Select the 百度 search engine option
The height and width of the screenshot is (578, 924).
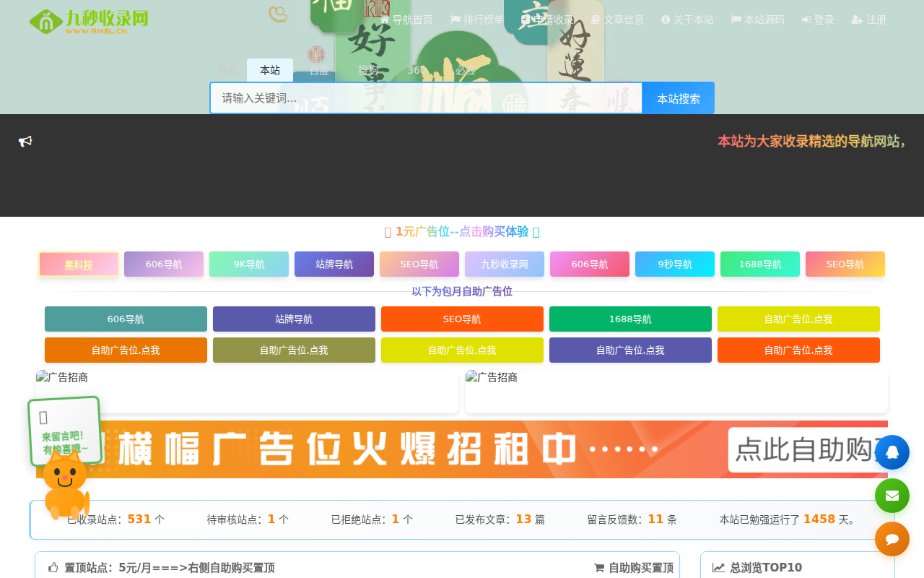pyautogui.click(x=317, y=70)
